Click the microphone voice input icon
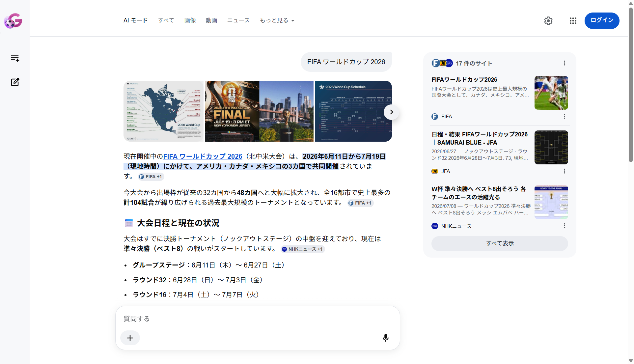The image size is (634, 364). [x=386, y=338]
